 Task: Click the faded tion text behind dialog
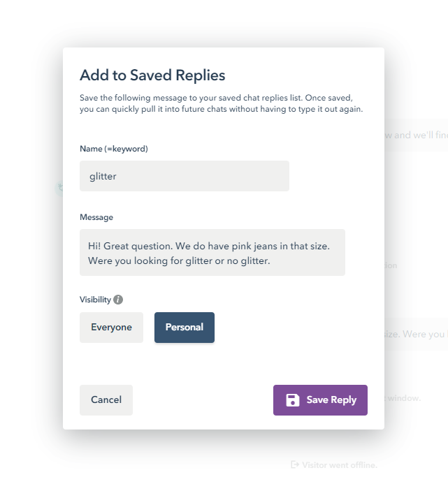391,265
